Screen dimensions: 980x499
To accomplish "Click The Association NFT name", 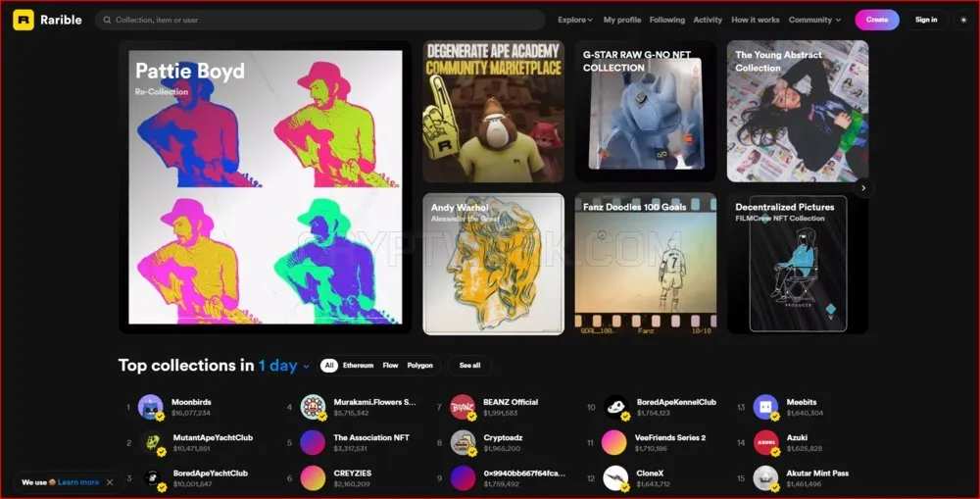I will click(371, 437).
